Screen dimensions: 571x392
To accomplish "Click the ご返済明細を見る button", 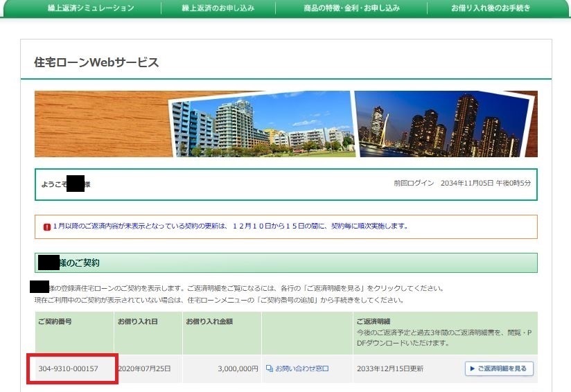I will (499, 368).
